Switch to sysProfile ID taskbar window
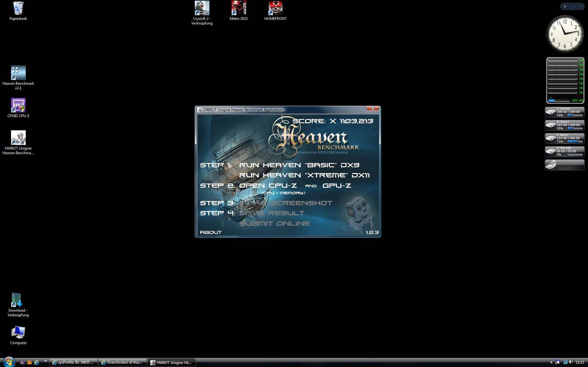 [x=73, y=362]
